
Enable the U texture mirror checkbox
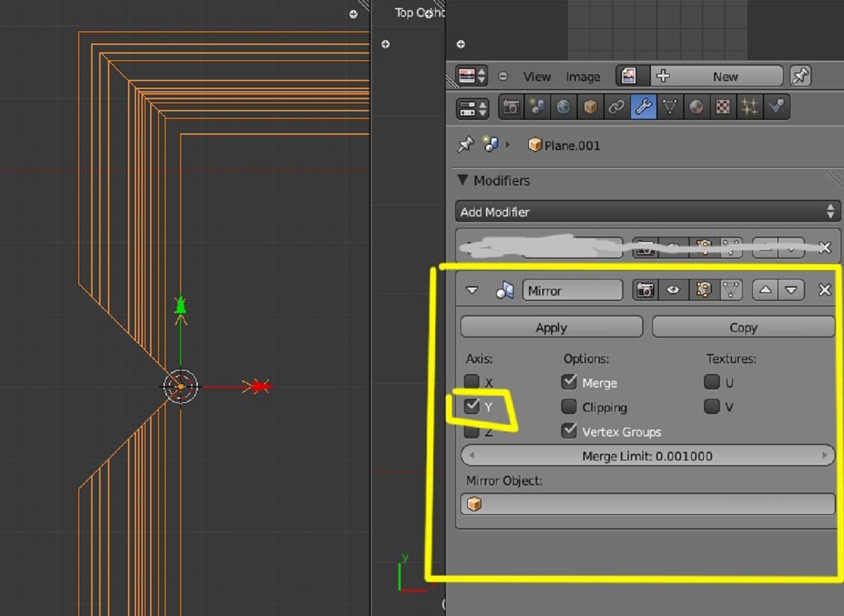[x=712, y=382]
